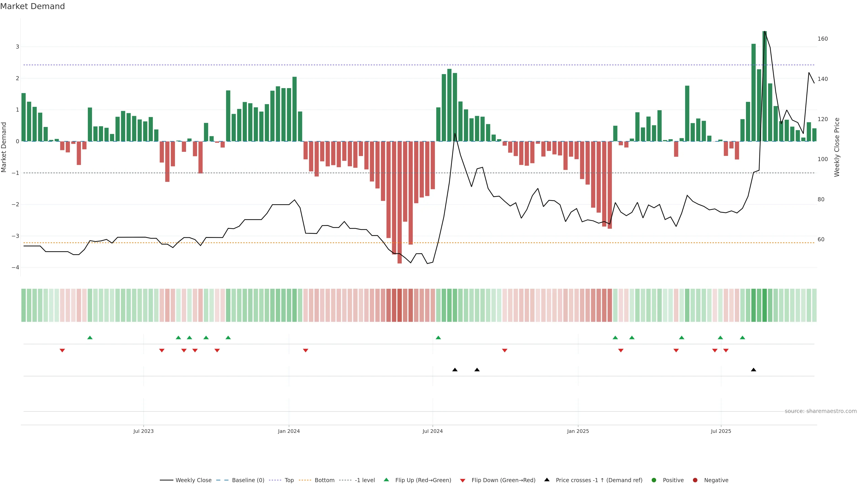The height and width of the screenshot is (488, 868).
Task: Click the Jan 2025 axis label
Action: click(578, 432)
